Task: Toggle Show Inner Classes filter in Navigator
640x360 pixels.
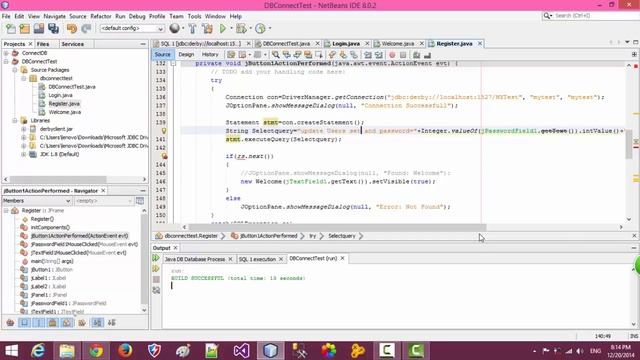Action: [67, 323]
